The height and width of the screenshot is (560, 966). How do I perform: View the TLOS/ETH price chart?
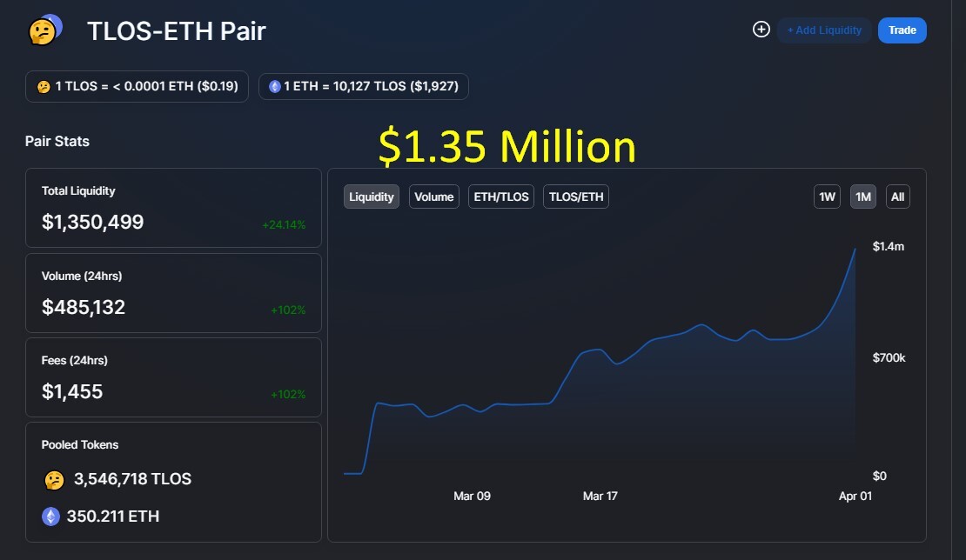[x=576, y=197]
